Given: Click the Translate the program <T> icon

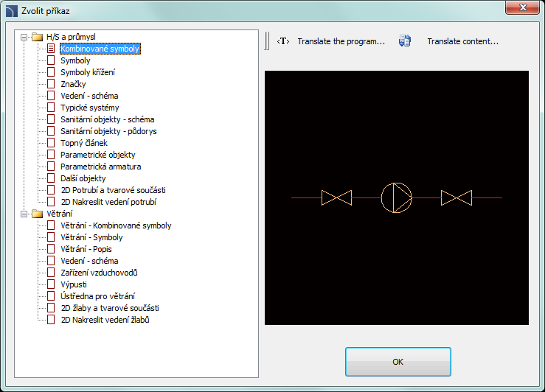Looking at the screenshot, I should 283,41.
